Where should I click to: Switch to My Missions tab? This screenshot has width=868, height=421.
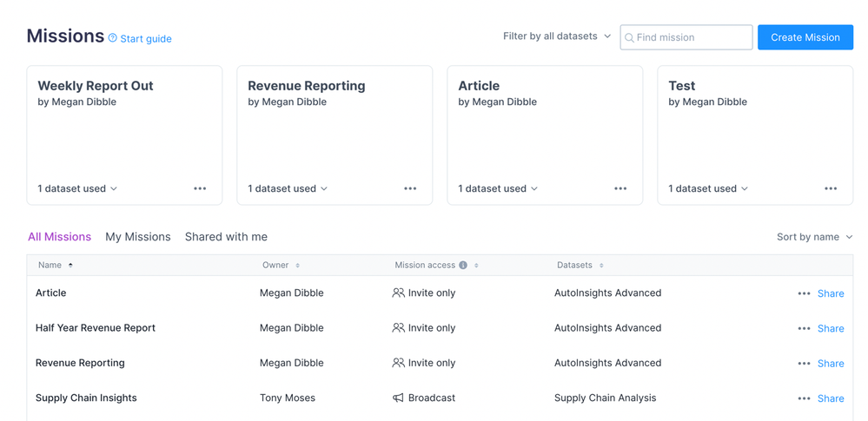coord(138,237)
